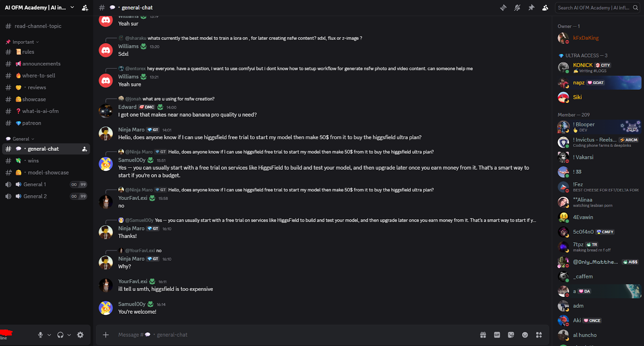This screenshot has width=644, height=346.
Task: Click the kFxDaKing owner member entry
Action: click(586, 38)
